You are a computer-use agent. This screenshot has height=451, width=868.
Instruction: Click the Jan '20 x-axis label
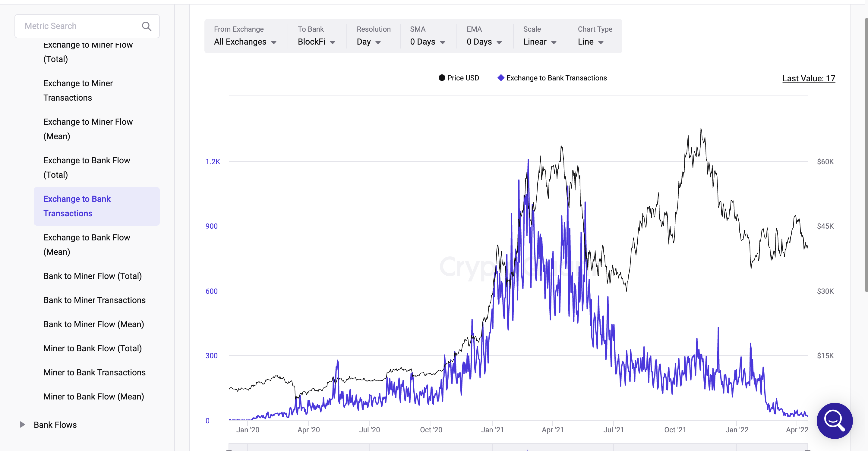click(248, 430)
